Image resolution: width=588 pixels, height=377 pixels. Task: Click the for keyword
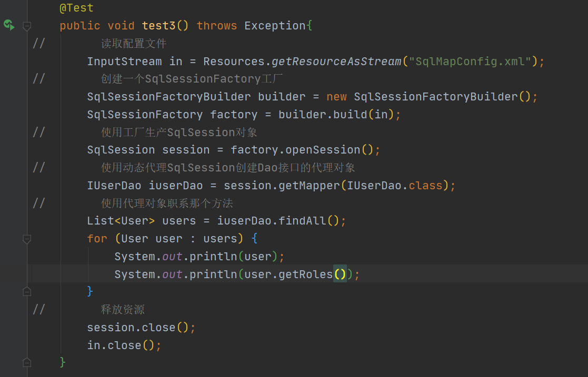(x=97, y=239)
